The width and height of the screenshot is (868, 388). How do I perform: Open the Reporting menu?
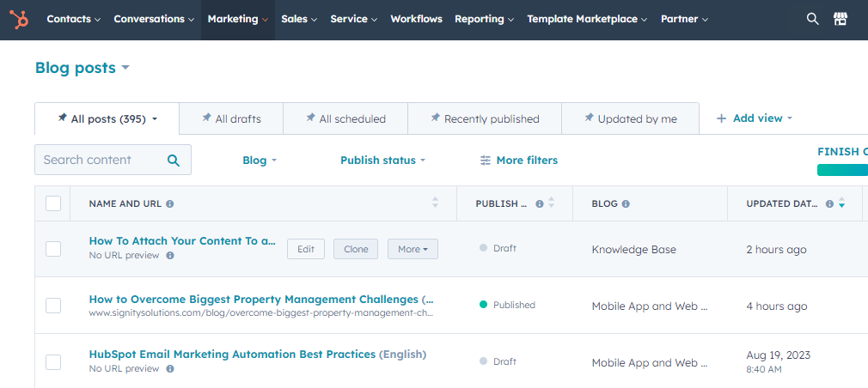(x=485, y=19)
